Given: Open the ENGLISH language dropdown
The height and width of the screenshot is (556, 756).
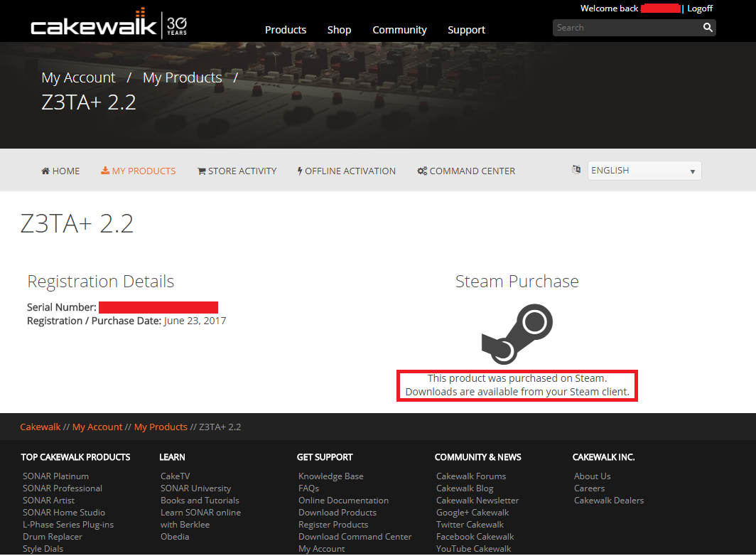Looking at the screenshot, I should [644, 171].
